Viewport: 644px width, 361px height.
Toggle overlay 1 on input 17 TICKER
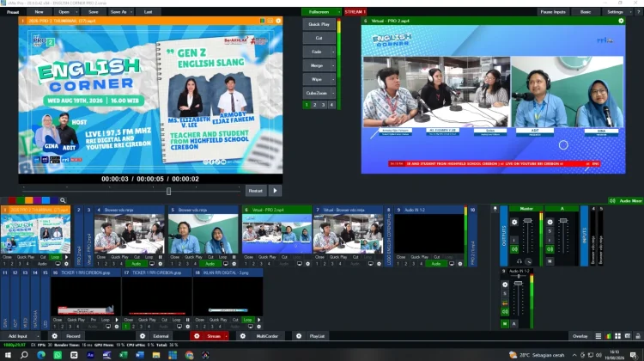click(x=125, y=327)
